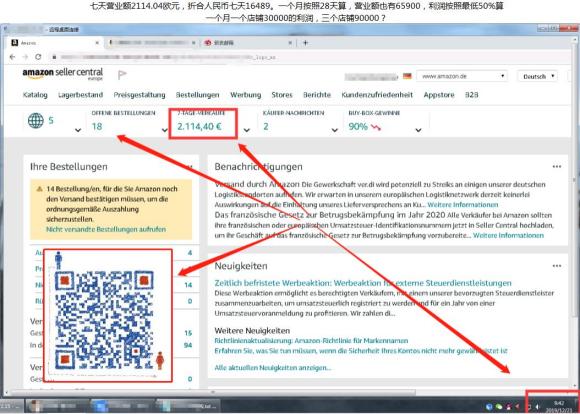
Task: Open Richtlinienaktualisierung Markennamen link
Action: click(311, 341)
